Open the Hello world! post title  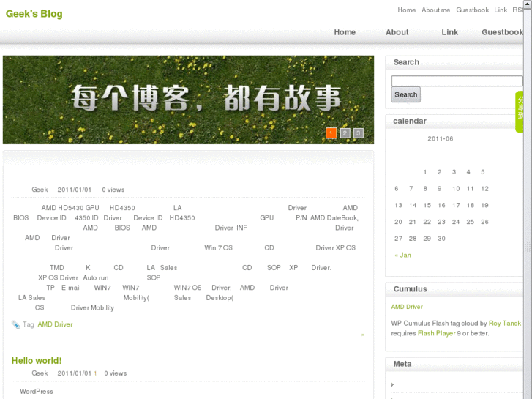[x=37, y=361]
